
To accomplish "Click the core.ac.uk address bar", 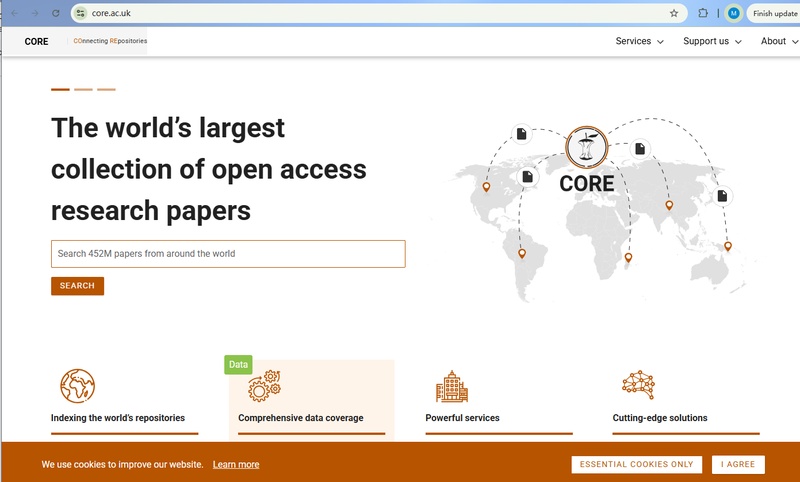I will pyautogui.click(x=379, y=13).
